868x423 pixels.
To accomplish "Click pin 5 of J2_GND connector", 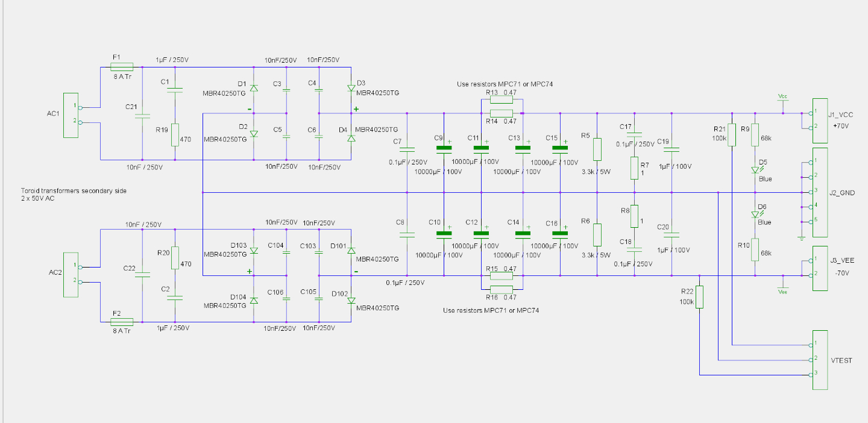I will tap(810, 221).
